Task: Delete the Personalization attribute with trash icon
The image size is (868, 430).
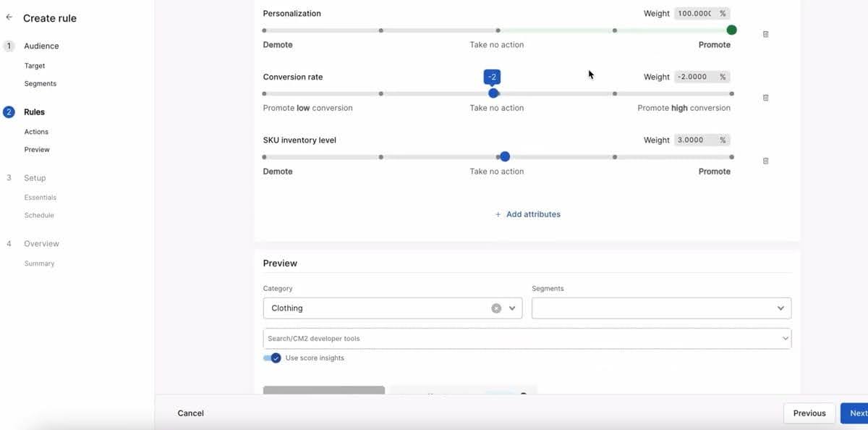Action: (765, 34)
